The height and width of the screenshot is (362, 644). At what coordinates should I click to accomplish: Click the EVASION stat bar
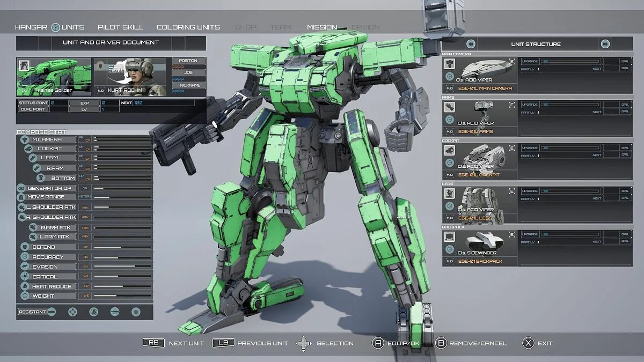pos(122,267)
